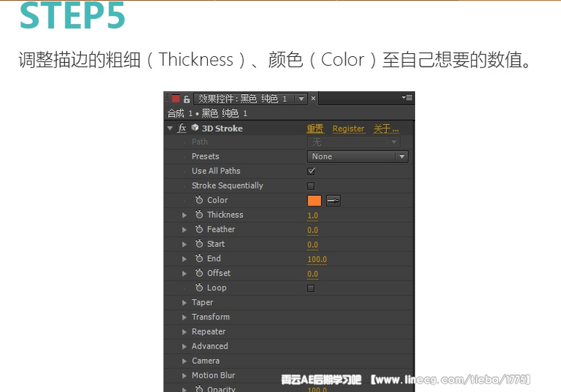Expand the Start property
561x392 pixels.
pos(184,245)
